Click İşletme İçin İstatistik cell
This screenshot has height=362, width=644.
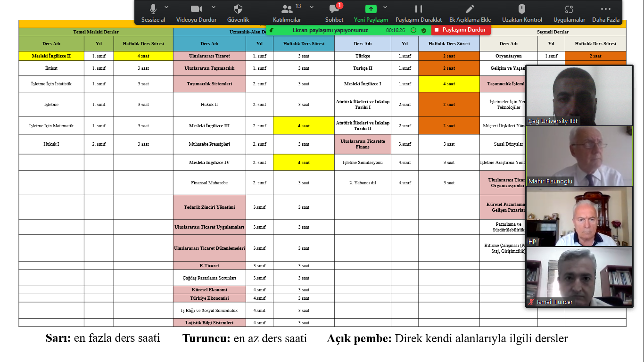tap(51, 84)
